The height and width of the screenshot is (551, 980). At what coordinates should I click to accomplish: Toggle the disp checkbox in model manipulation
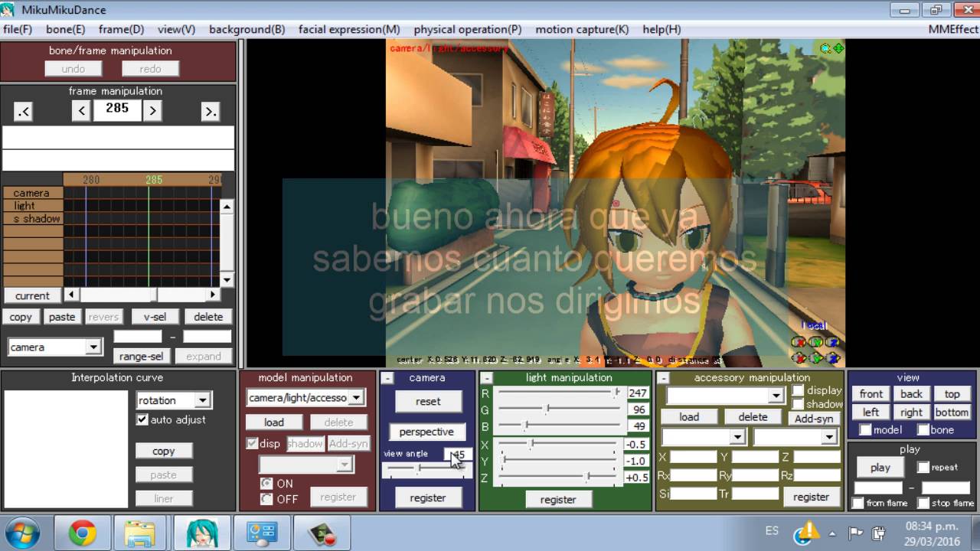(251, 443)
